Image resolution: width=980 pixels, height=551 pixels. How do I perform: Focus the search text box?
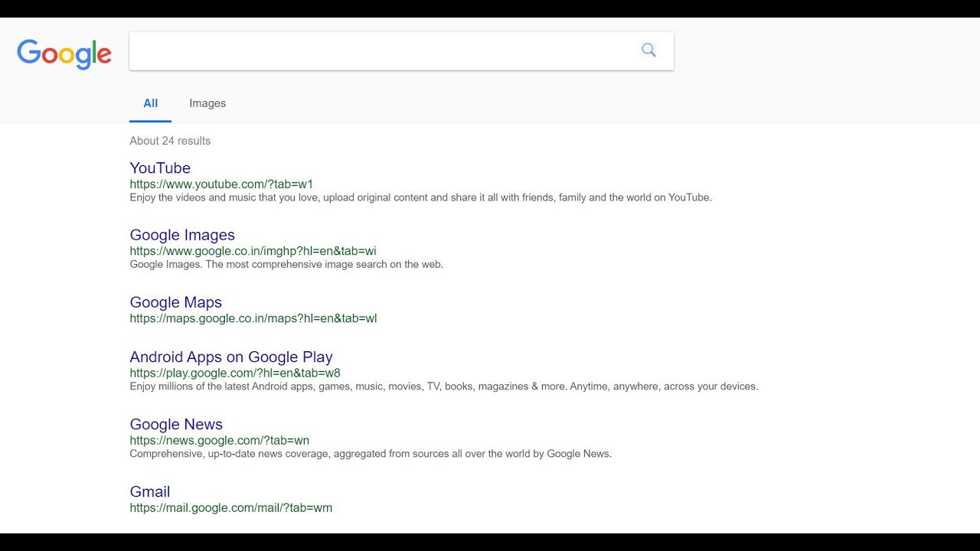(383, 51)
